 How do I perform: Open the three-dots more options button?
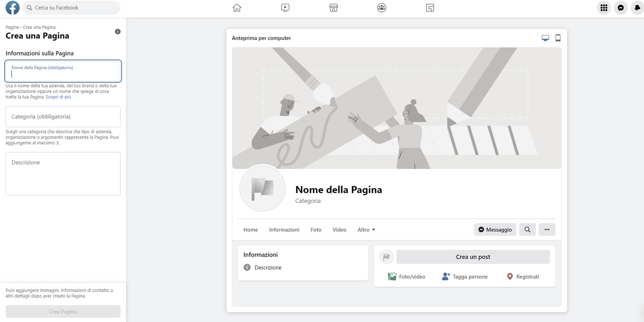point(547,230)
